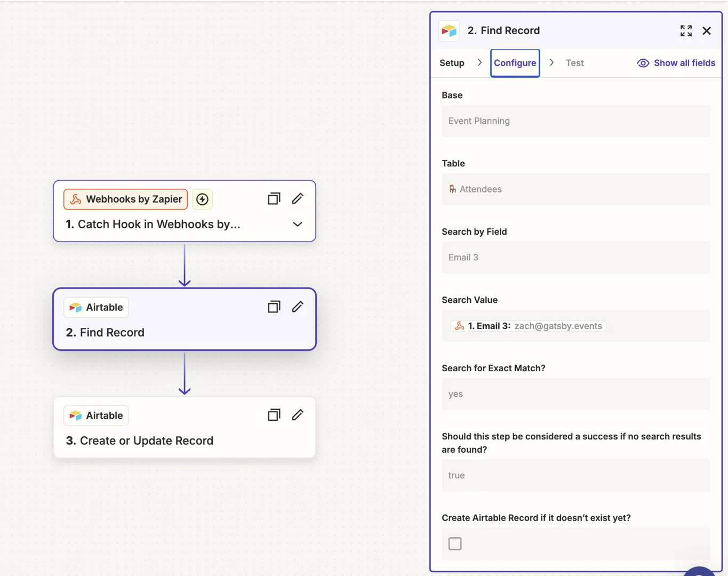This screenshot has height=576, width=728.
Task: Click the pencil icon on the Catch Hook step
Action: pyautogui.click(x=297, y=198)
